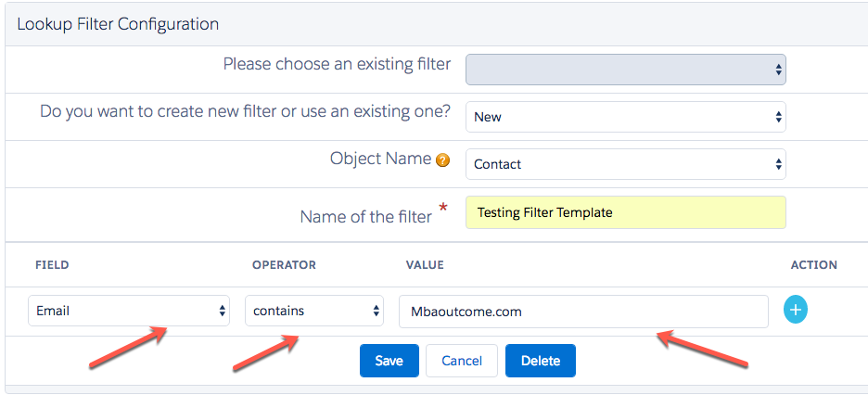Click the orange help icon beside Object Name
868x395 pixels.
point(443,161)
